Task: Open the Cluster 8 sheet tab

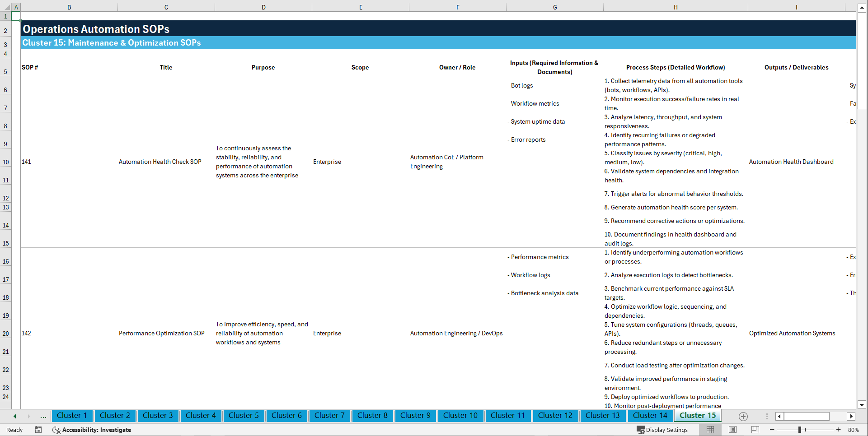Action: click(372, 416)
